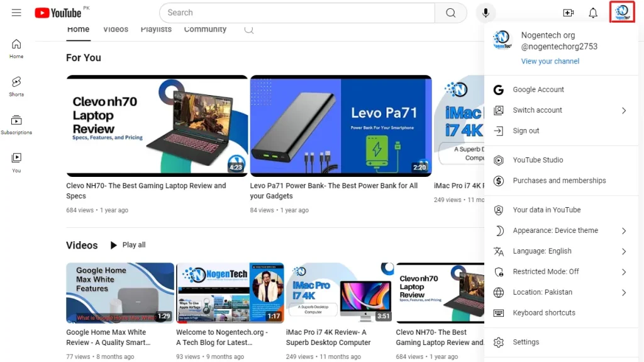
Task: Open Levo Pa71 power bank thumbnail
Action: click(341, 126)
